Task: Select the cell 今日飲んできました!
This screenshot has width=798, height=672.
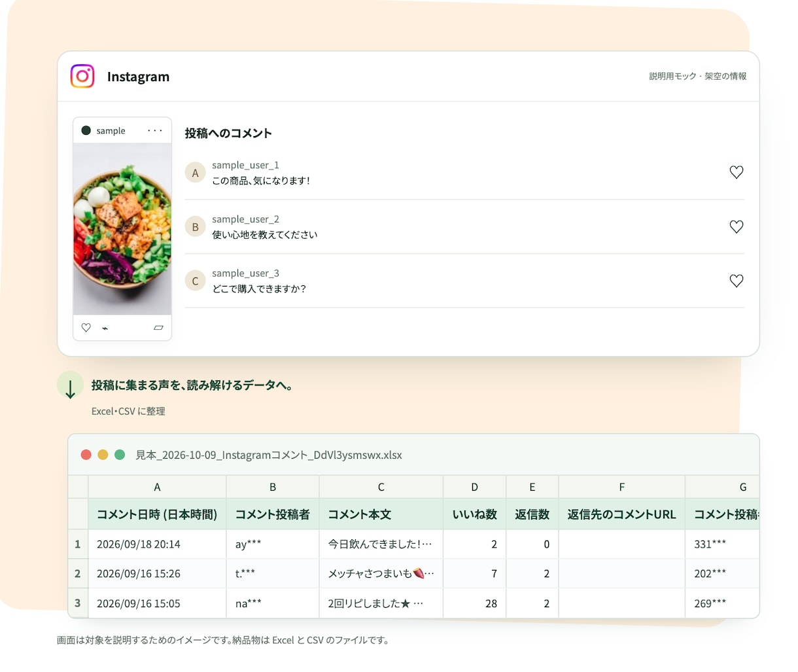Action: (381, 544)
